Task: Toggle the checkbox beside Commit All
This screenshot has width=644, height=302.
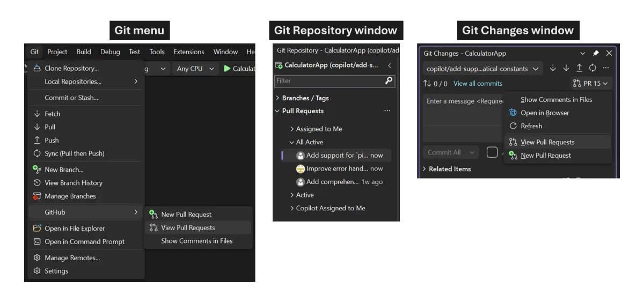Action: (492, 152)
